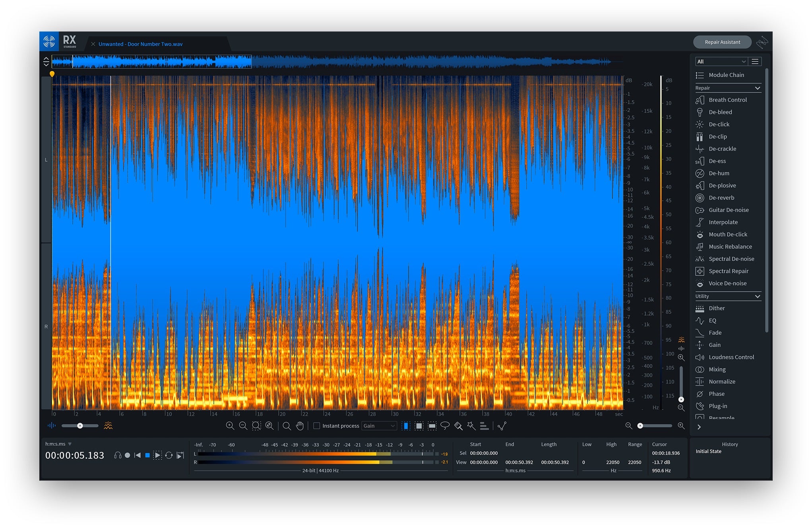The image size is (812, 528).
Task: Click the Repair Assistant button
Action: tap(722, 42)
